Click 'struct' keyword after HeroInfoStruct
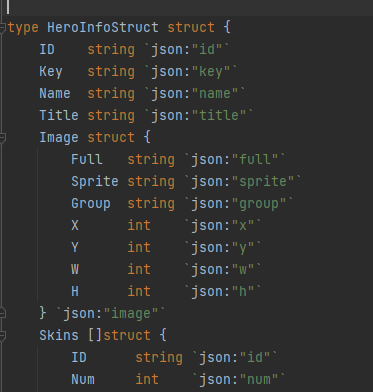The width and height of the screenshot is (373, 392). [x=191, y=27]
